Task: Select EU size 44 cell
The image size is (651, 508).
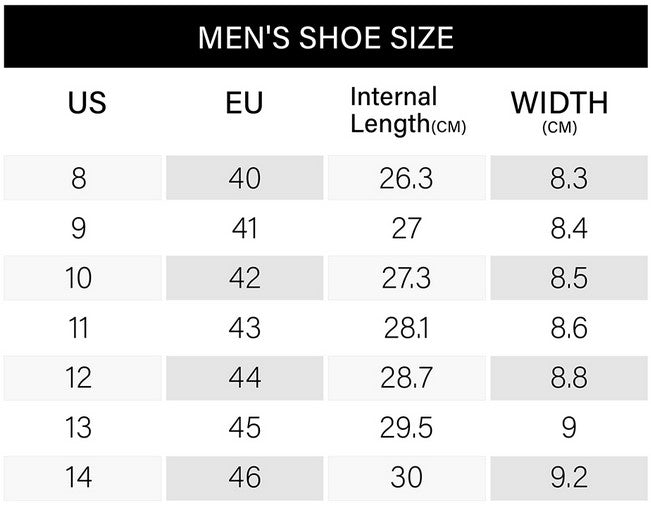Action: 245,378
